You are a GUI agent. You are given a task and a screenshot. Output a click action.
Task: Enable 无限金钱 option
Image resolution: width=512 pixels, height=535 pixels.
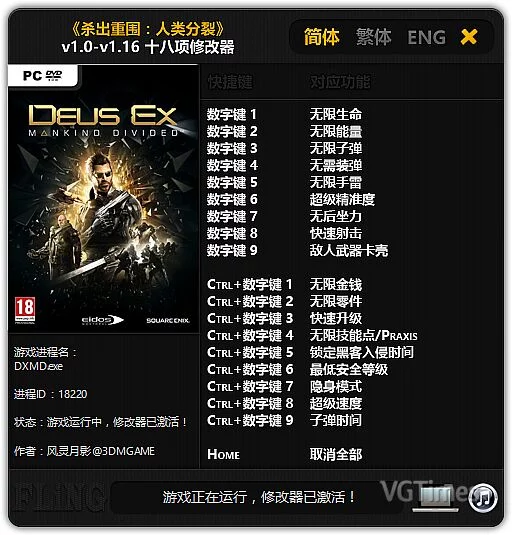point(336,284)
